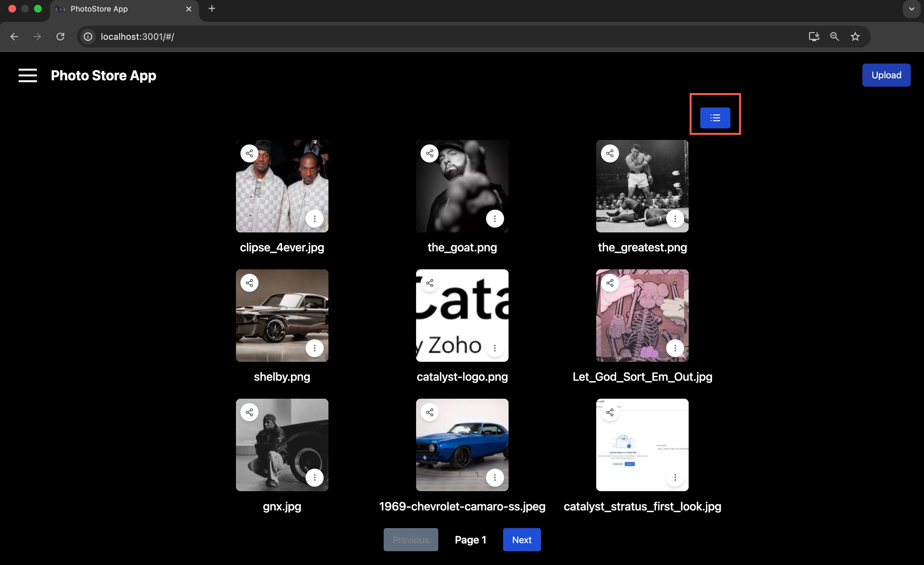Open more options on shelby.png
This screenshot has height=565, width=924.
pyautogui.click(x=315, y=348)
